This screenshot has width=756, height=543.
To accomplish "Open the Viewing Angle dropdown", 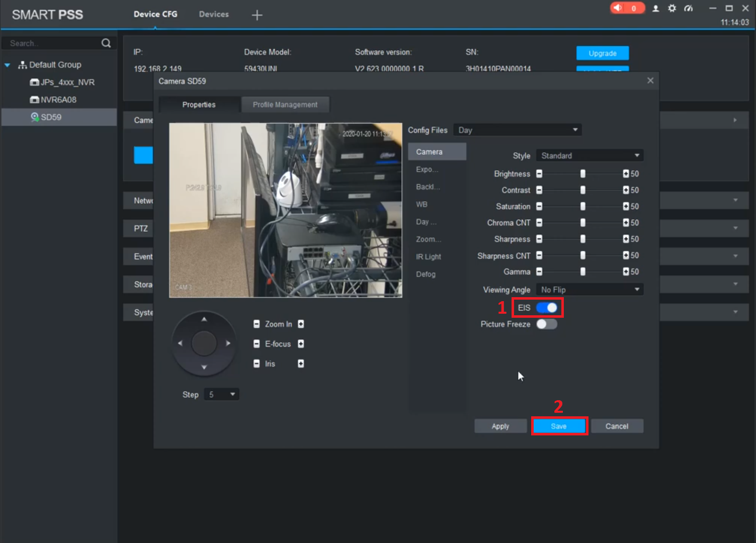I will pos(590,290).
